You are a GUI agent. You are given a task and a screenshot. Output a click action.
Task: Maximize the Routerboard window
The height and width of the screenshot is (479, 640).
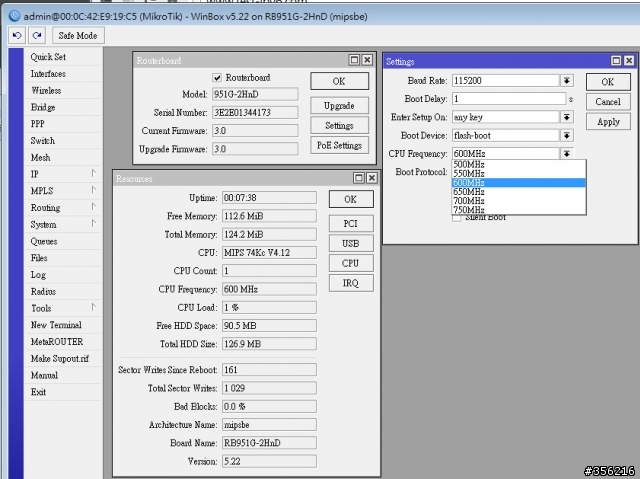point(354,60)
